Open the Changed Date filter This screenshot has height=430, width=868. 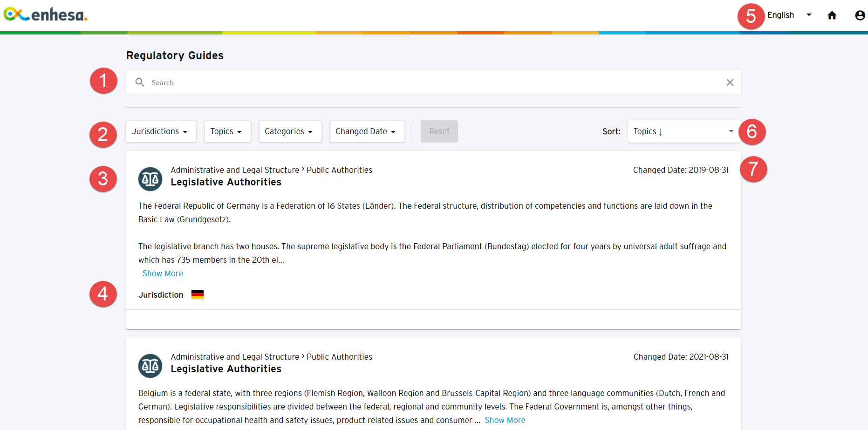coord(367,131)
